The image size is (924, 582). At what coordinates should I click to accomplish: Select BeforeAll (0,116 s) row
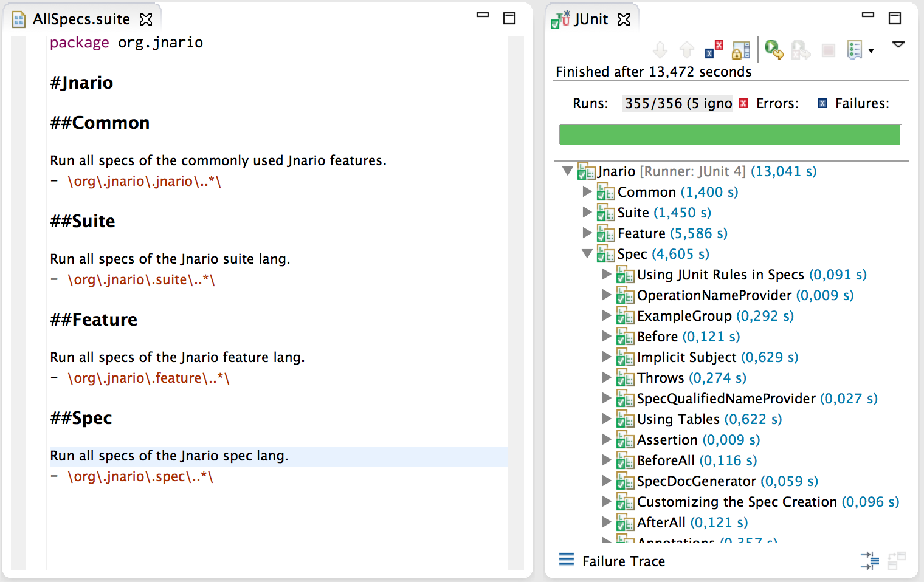(x=697, y=460)
